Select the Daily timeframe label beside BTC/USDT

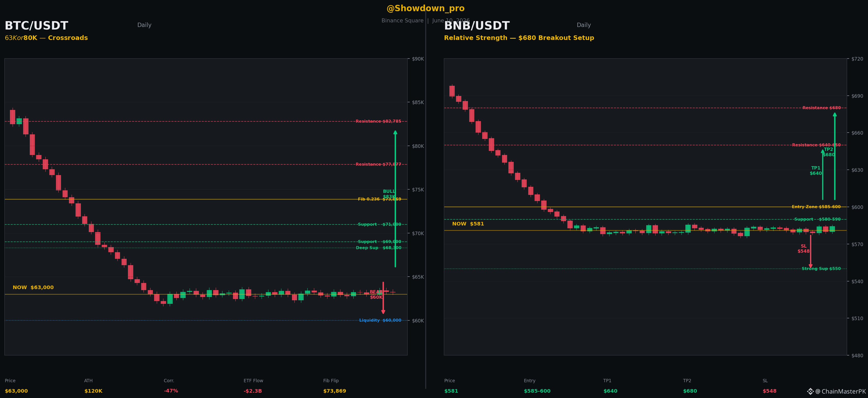click(x=144, y=25)
